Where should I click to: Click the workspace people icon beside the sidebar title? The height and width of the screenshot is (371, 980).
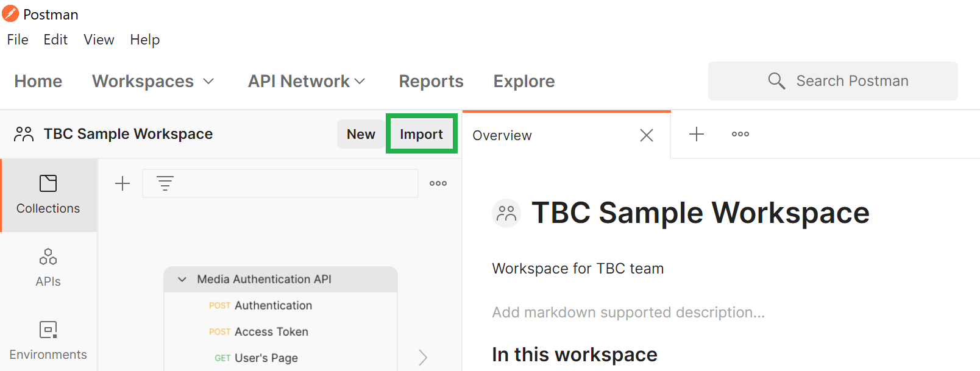pos(24,134)
